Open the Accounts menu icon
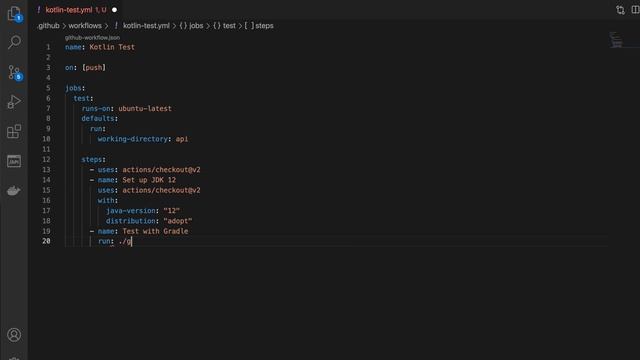 14,335
